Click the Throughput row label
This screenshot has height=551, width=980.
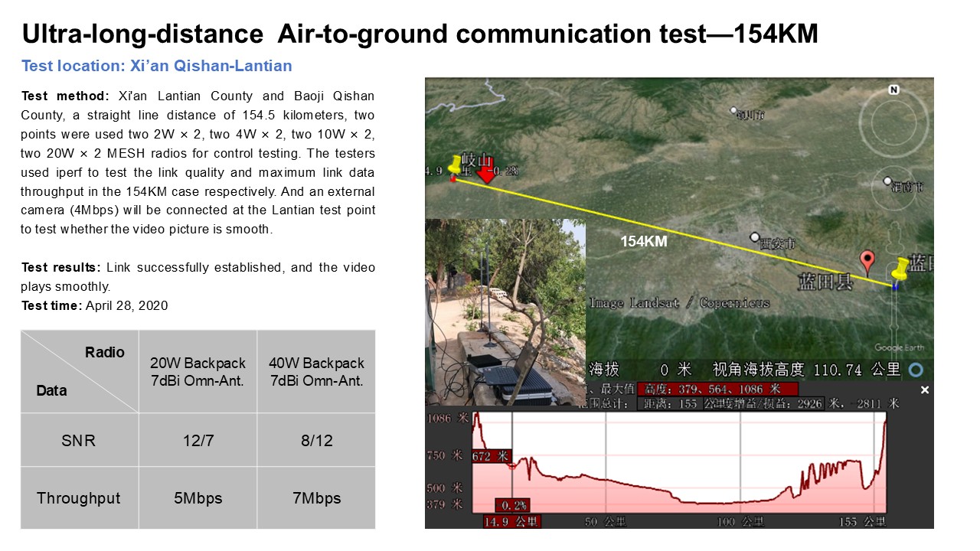click(x=79, y=498)
